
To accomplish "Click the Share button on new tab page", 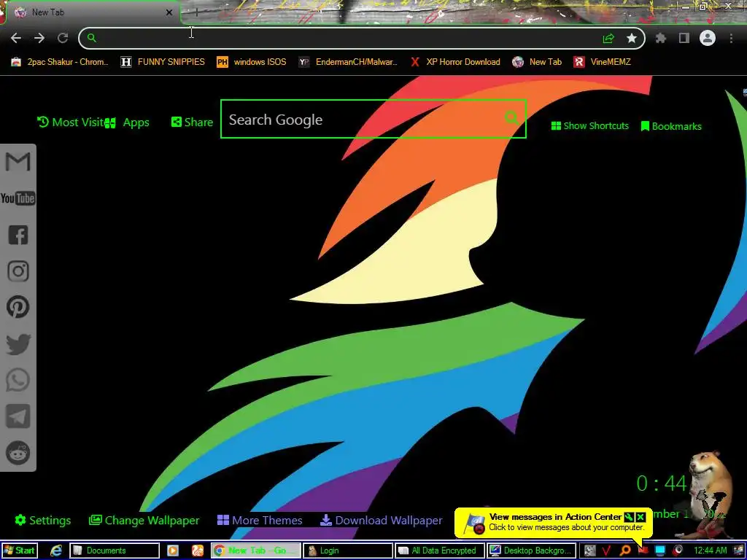I will pyautogui.click(x=192, y=122).
